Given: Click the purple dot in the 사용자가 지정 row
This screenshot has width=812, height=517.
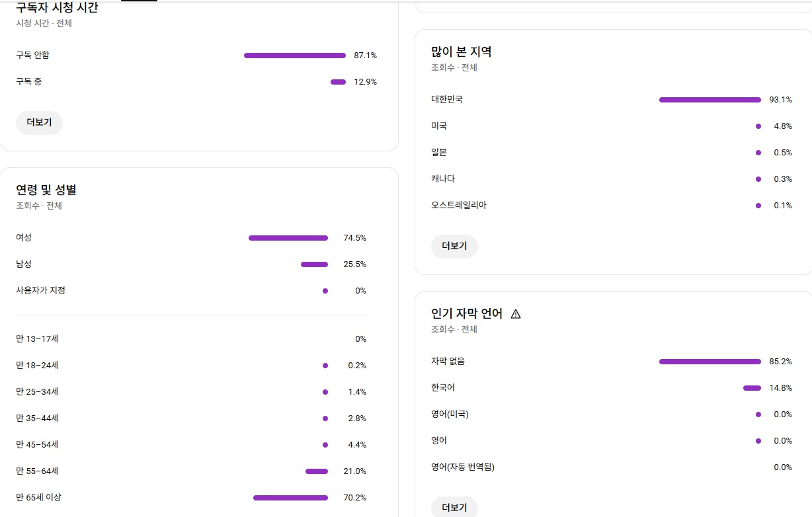Looking at the screenshot, I should point(325,291).
